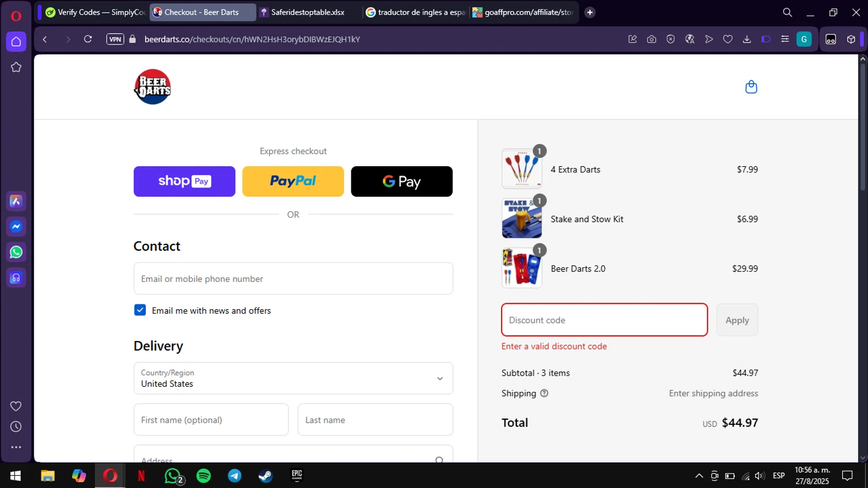The image size is (868, 488).
Task: Focus the Last name field
Action: (376, 420)
